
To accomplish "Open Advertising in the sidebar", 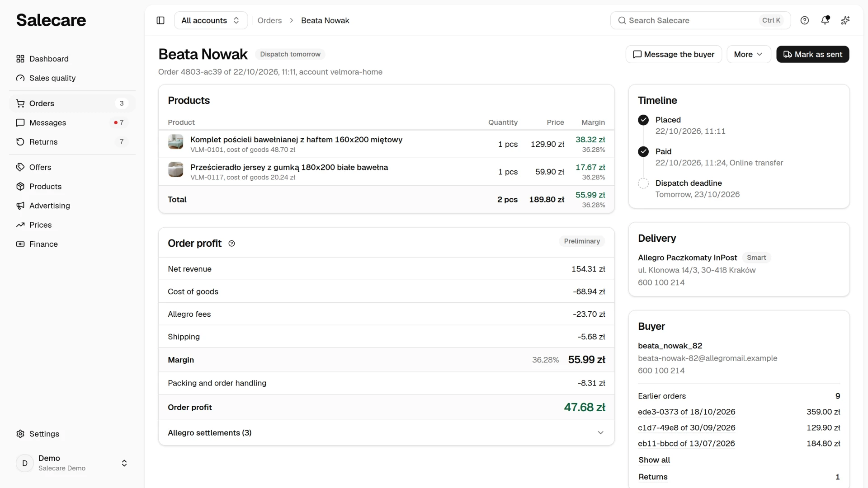I will 72,206.
